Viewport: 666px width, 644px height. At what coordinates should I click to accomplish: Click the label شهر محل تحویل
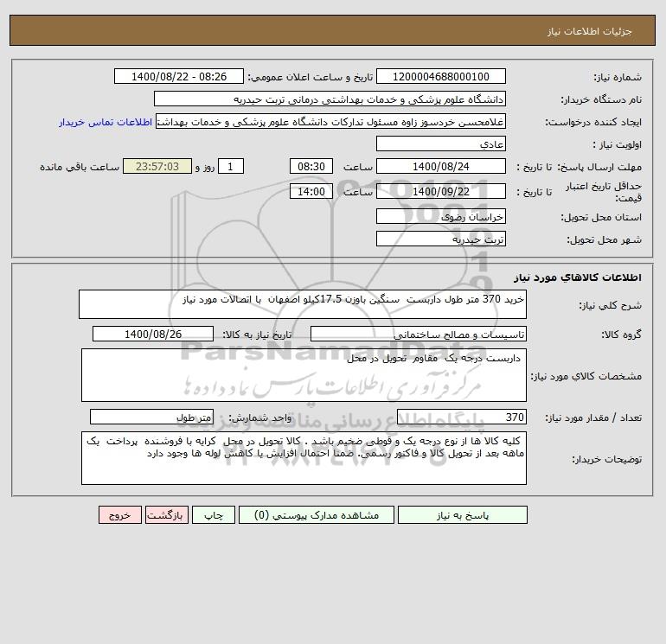tap(605, 239)
